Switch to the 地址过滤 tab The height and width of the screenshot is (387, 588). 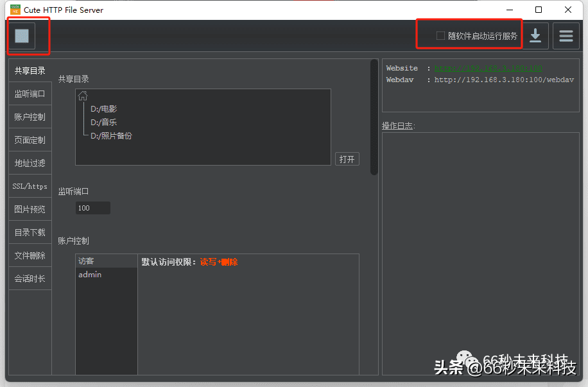(30, 162)
